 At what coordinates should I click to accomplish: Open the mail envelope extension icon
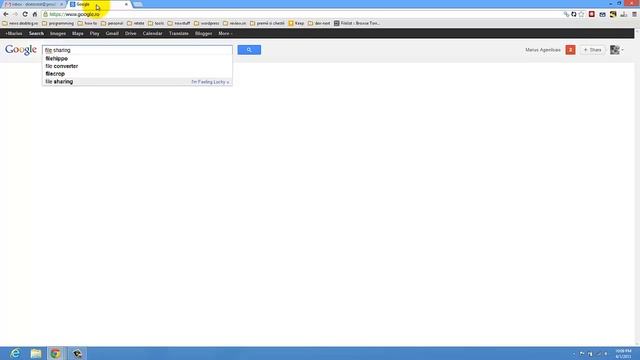pos(602,14)
